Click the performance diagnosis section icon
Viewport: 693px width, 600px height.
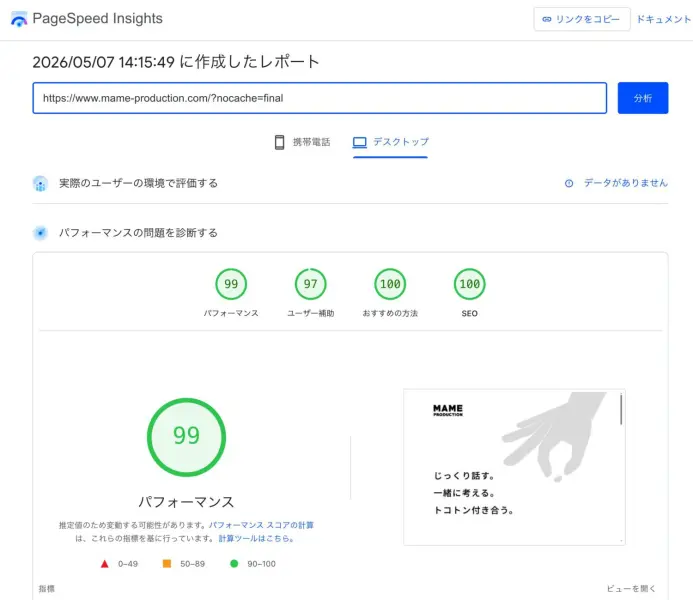point(40,233)
